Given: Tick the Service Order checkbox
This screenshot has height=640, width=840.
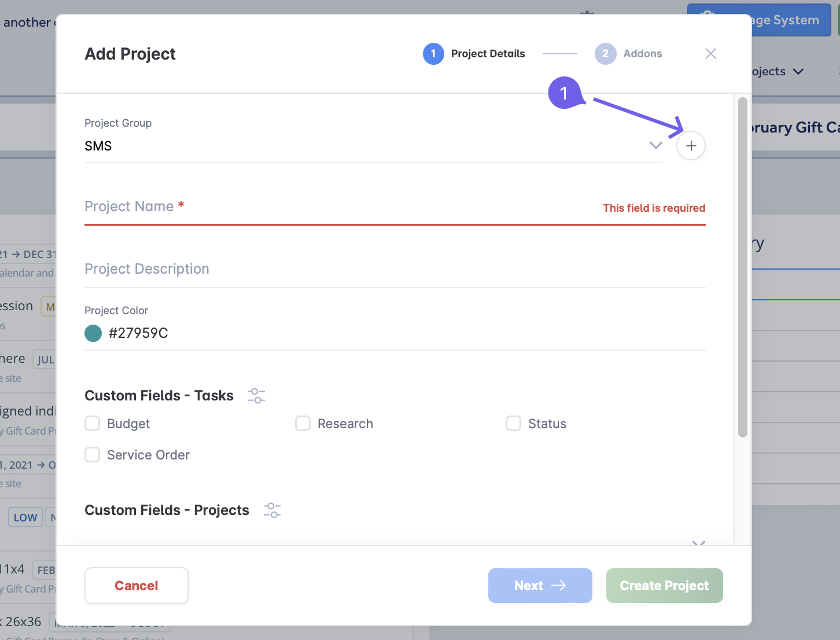Looking at the screenshot, I should point(93,455).
